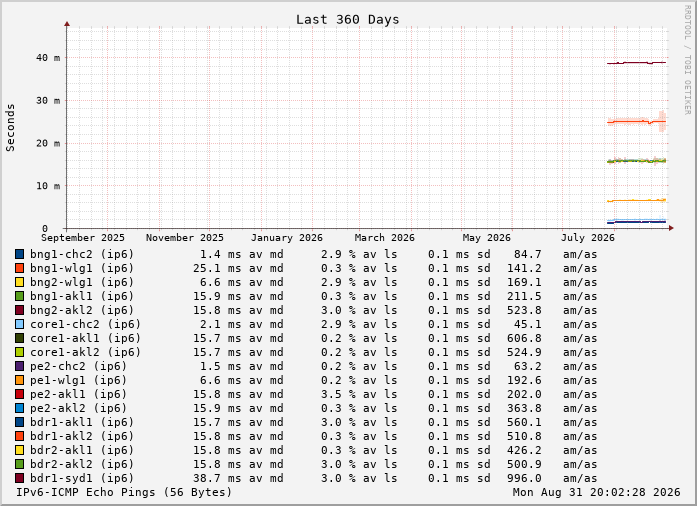Click the November 2025 axis label

[x=185, y=237]
